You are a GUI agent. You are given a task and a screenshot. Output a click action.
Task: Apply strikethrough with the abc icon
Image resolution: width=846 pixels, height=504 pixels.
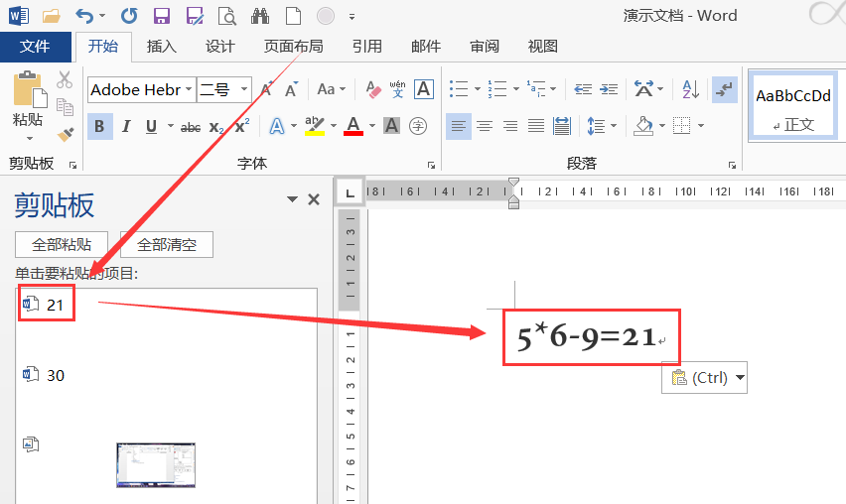[x=190, y=127]
